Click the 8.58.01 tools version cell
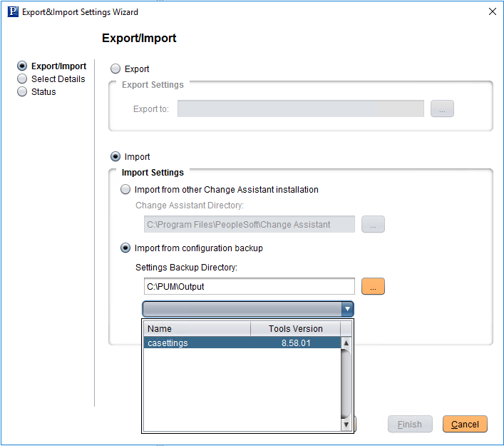 point(296,343)
